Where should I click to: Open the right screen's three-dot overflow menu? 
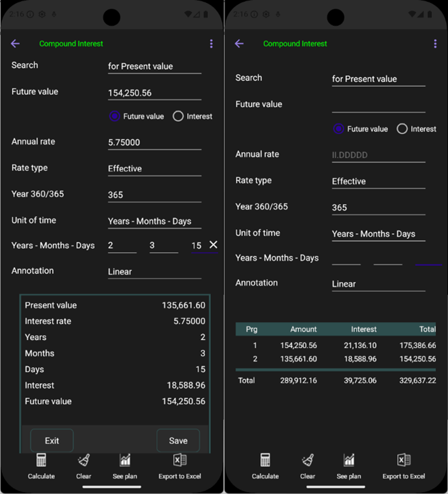[435, 44]
